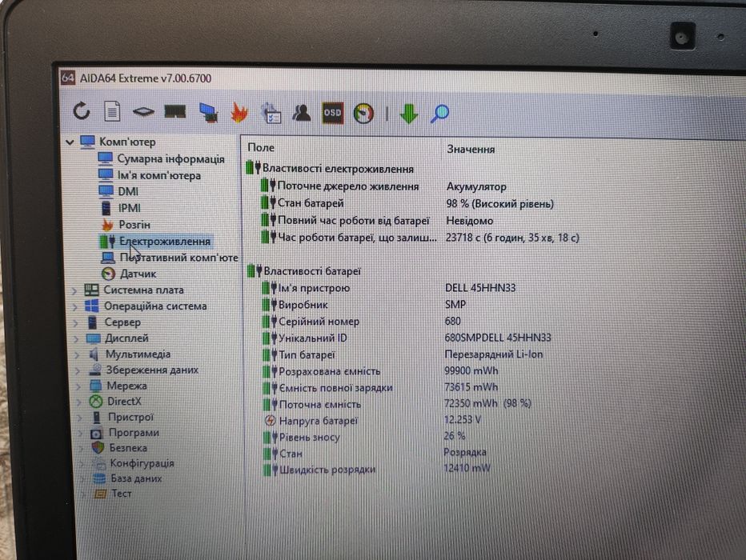This screenshot has width=746, height=560.
Task: Click the SMP manufacturer value
Action: (455, 304)
